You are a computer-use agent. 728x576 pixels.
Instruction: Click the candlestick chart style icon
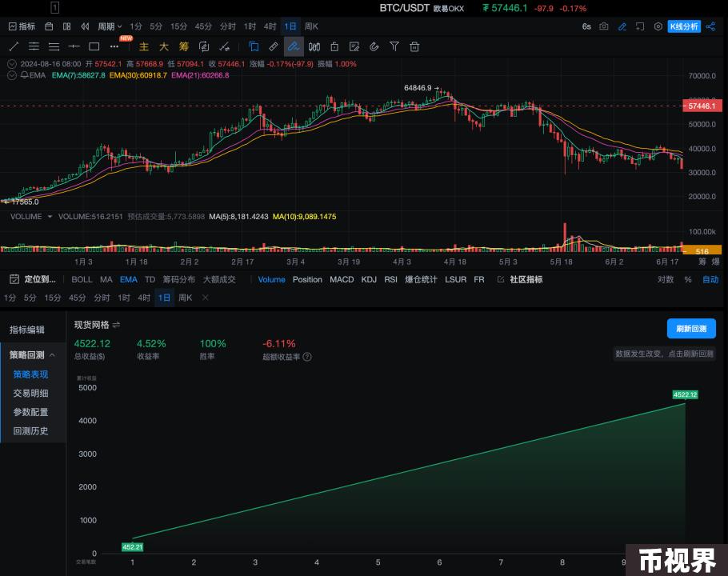tap(314, 46)
